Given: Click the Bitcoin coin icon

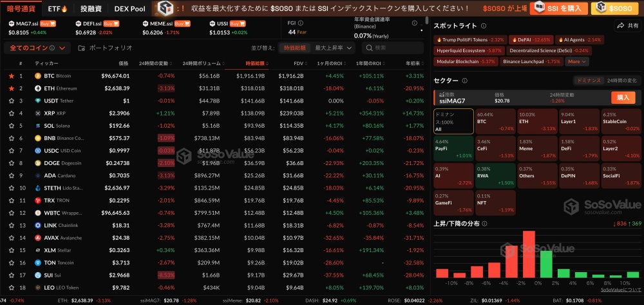Looking at the screenshot, I should [38, 76].
